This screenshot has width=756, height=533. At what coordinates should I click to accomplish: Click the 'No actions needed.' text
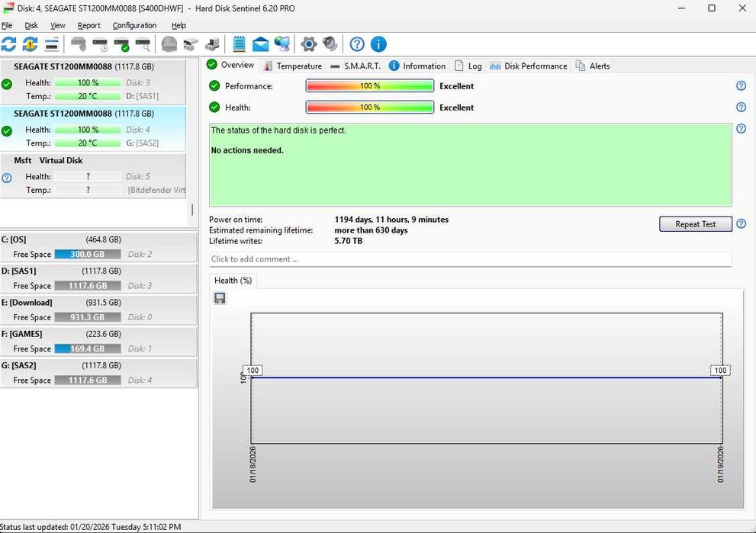(x=247, y=150)
